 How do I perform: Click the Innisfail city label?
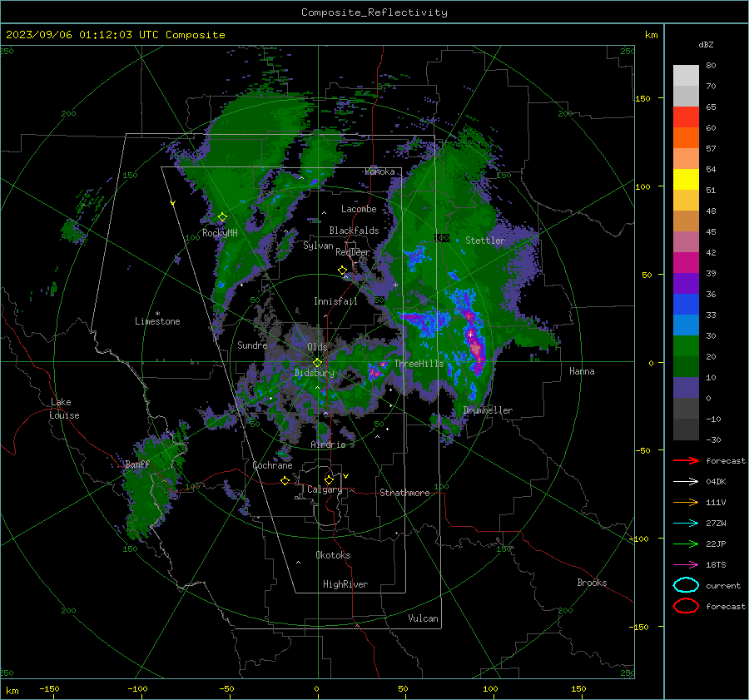[x=335, y=301]
